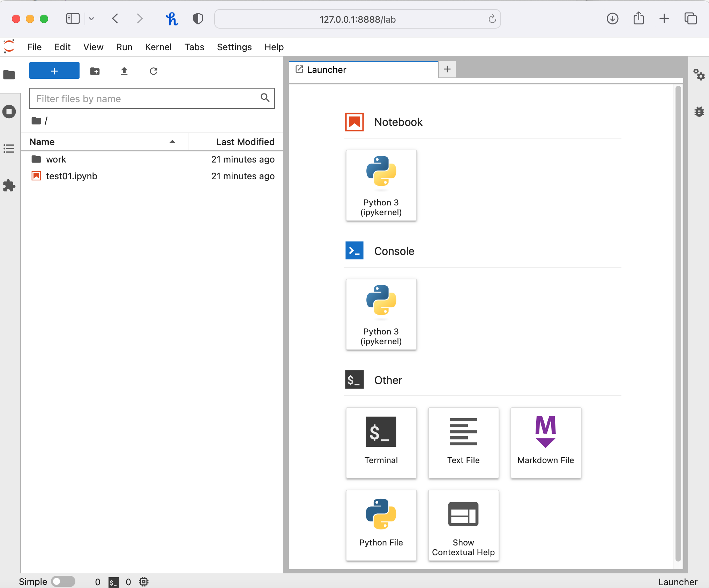Create a Python File from the launcher
The width and height of the screenshot is (709, 588).
pyautogui.click(x=381, y=525)
